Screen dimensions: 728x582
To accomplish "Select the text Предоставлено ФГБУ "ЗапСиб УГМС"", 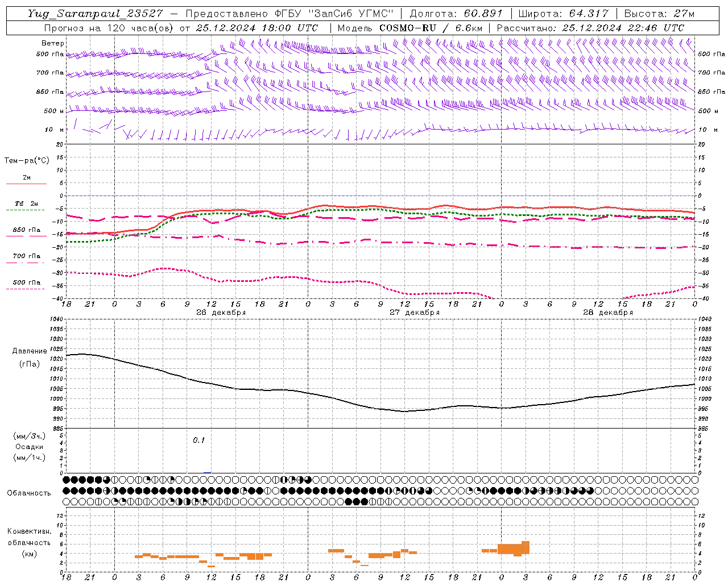I will coord(289,14).
